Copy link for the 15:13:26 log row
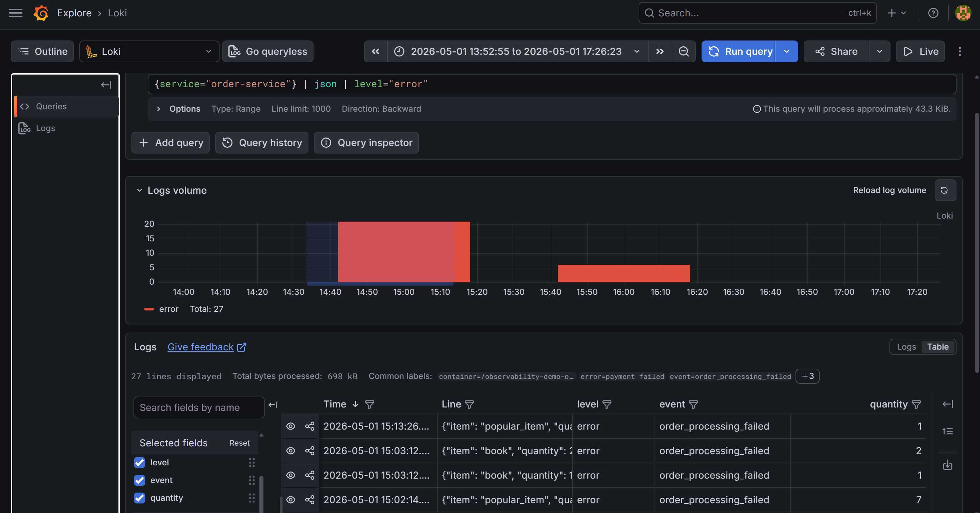The width and height of the screenshot is (980, 513). [x=310, y=426]
